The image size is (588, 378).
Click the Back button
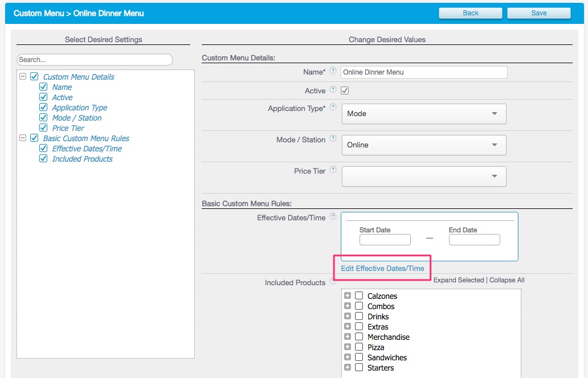(x=470, y=13)
